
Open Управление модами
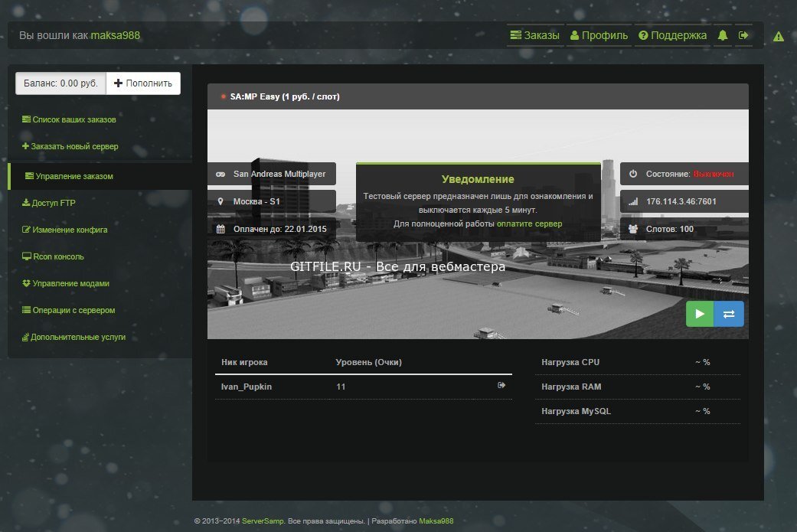[x=66, y=283]
